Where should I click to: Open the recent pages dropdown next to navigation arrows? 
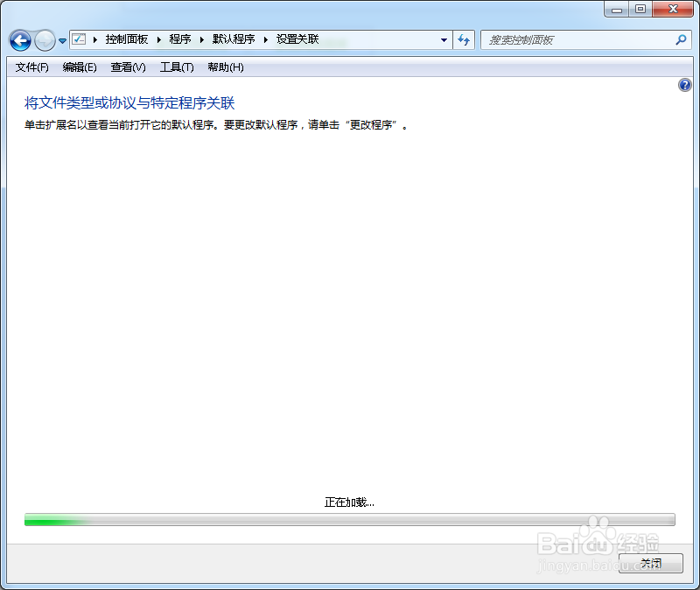click(x=61, y=39)
